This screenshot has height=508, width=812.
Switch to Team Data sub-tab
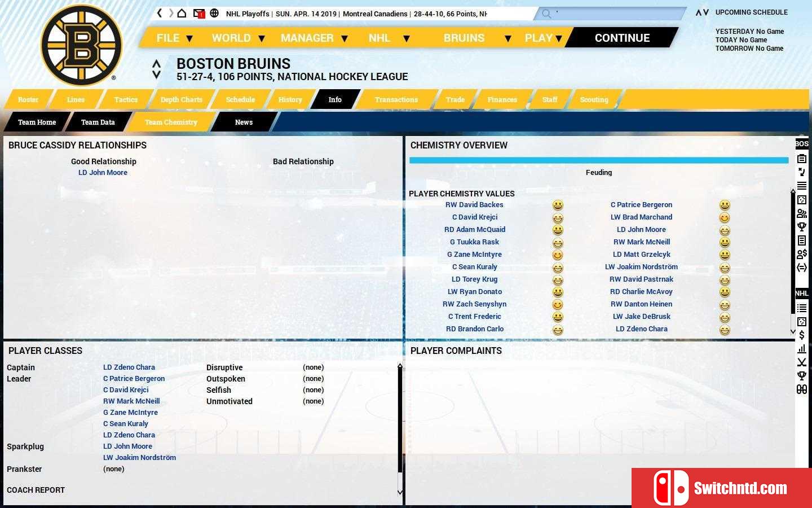98,122
